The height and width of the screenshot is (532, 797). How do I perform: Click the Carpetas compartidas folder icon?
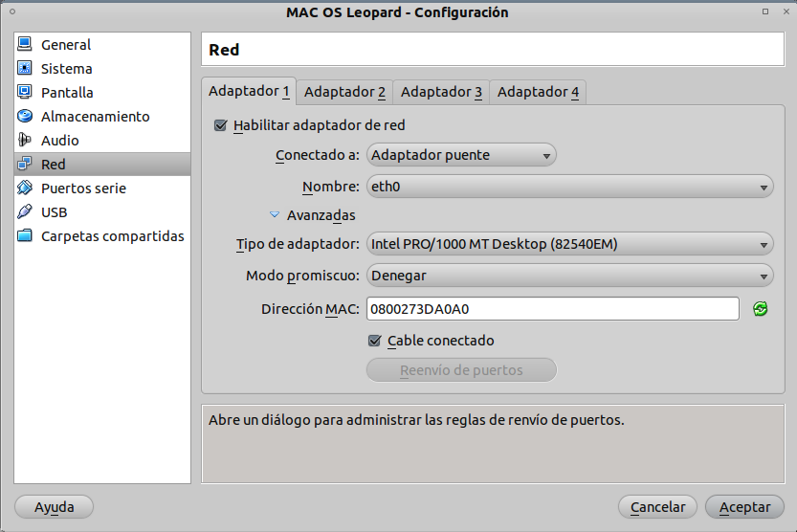(x=25, y=235)
